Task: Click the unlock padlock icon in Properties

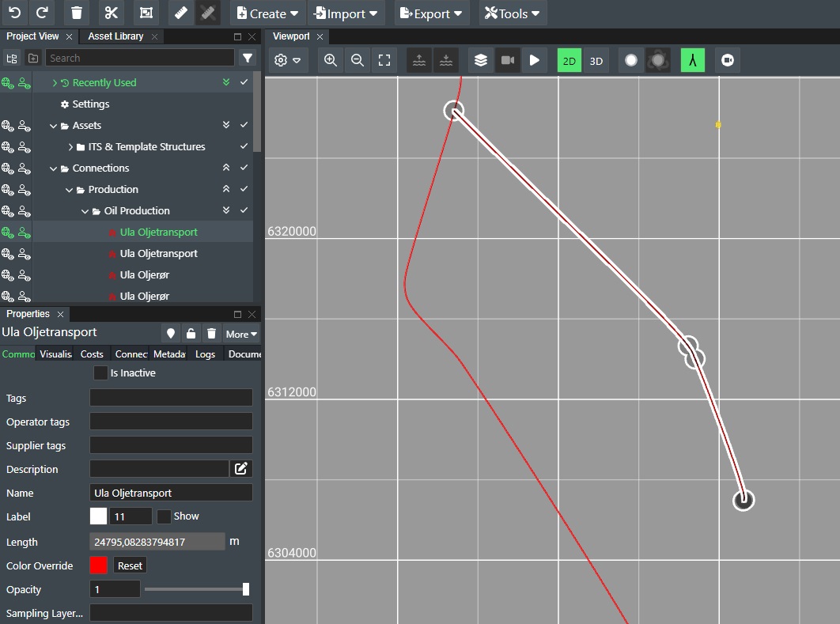Action: coord(191,334)
